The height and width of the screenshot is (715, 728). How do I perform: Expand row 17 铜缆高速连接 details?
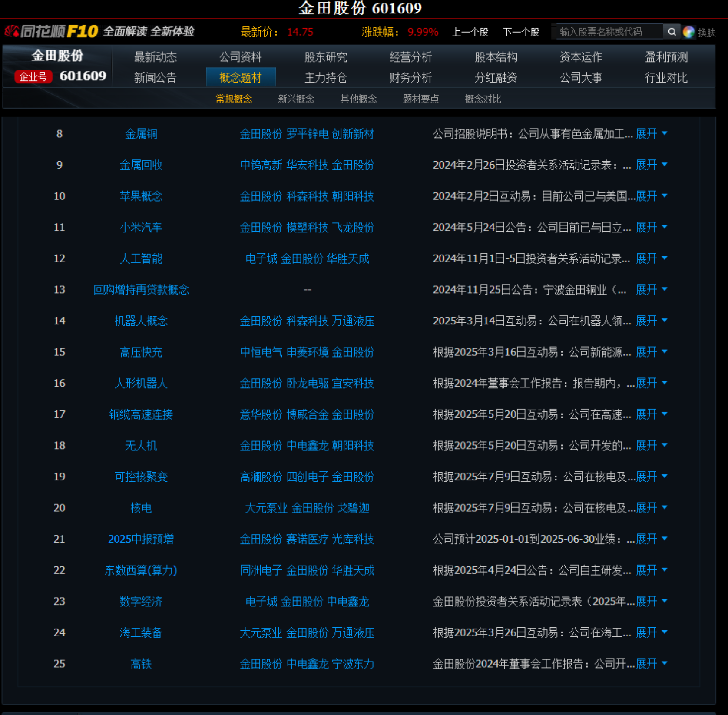click(x=651, y=414)
